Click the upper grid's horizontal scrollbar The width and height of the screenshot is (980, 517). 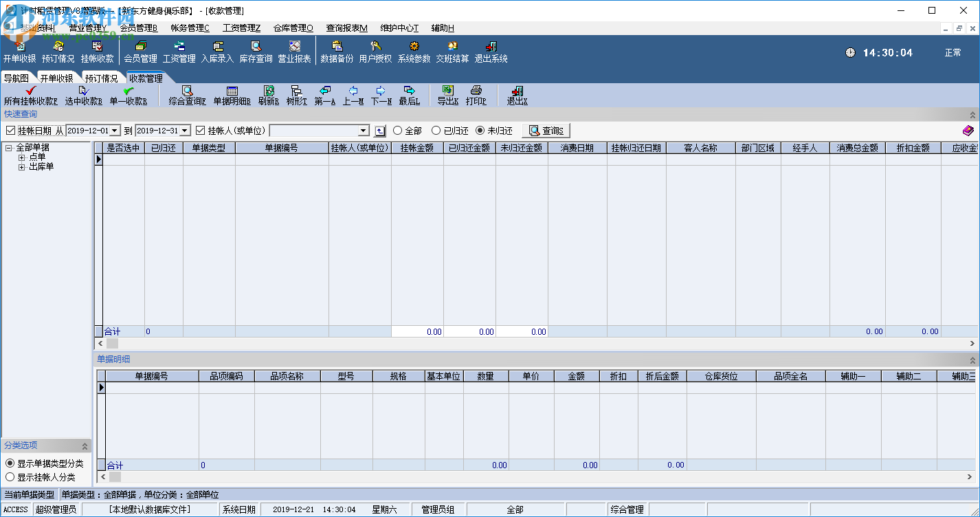[535, 343]
